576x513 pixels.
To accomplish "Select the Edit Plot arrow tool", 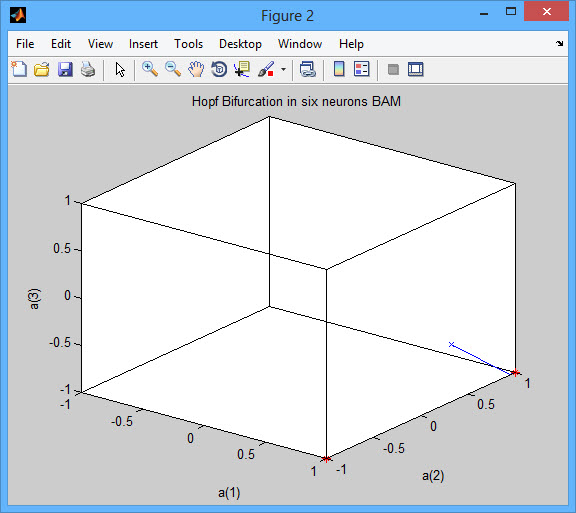I will [120, 69].
